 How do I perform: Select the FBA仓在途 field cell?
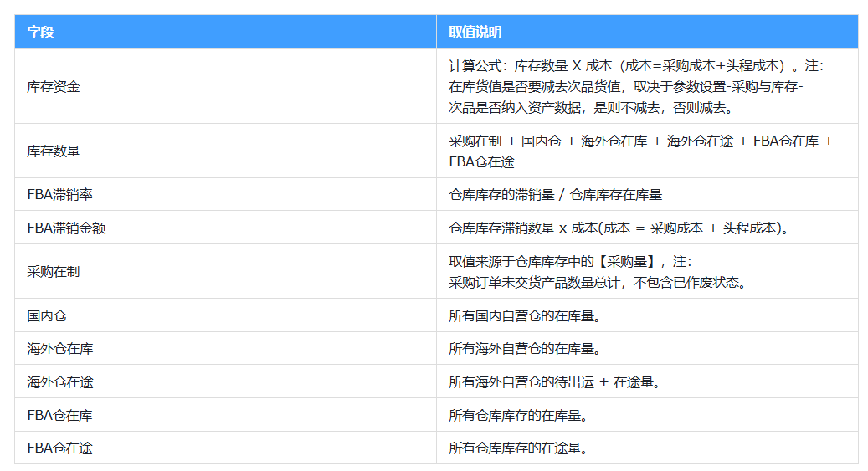(x=225, y=448)
